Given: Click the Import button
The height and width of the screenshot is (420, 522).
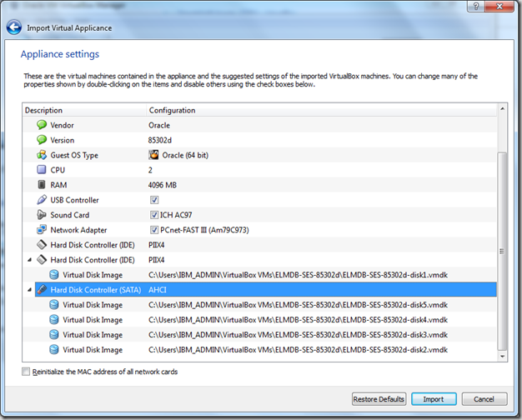Looking at the screenshot, I should (434, 399).
